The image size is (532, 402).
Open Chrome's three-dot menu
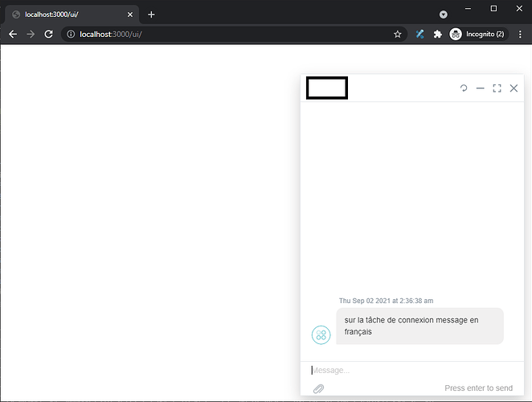coord(520,35)
